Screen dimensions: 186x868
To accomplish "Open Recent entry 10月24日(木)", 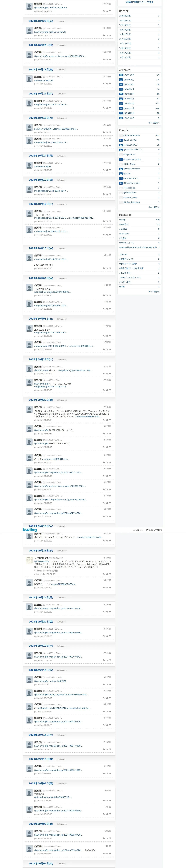I will pyautogui.click(x=125, y=16).
